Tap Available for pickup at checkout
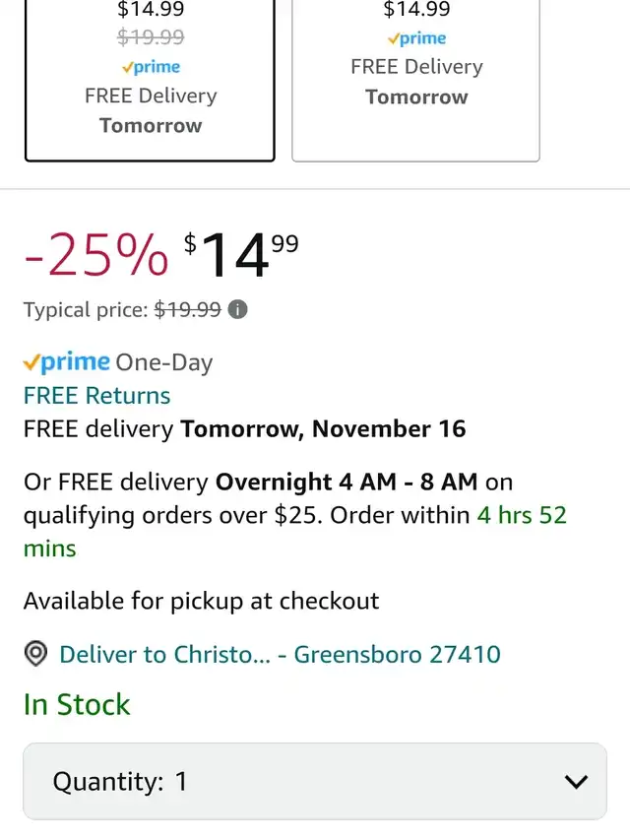This screenshot has width=630, height=840. (201, 601)
